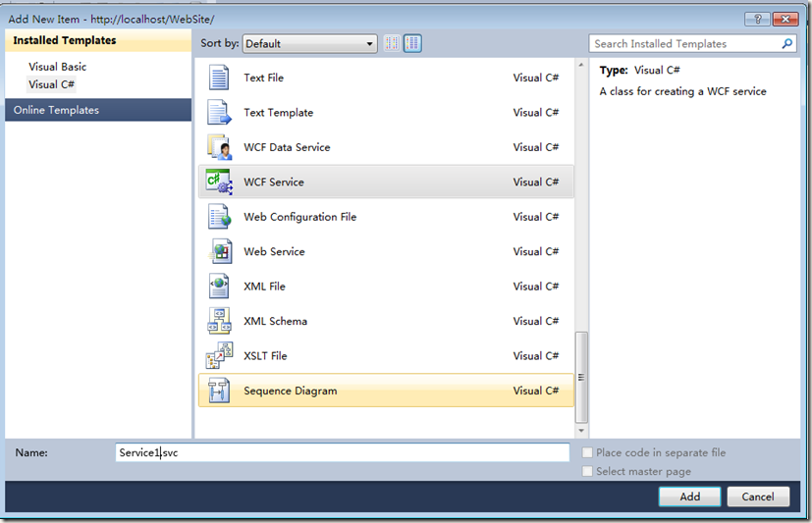Screen dimensions: 812x523
Task: Select the WCF Data Service label
Action: 287,147
